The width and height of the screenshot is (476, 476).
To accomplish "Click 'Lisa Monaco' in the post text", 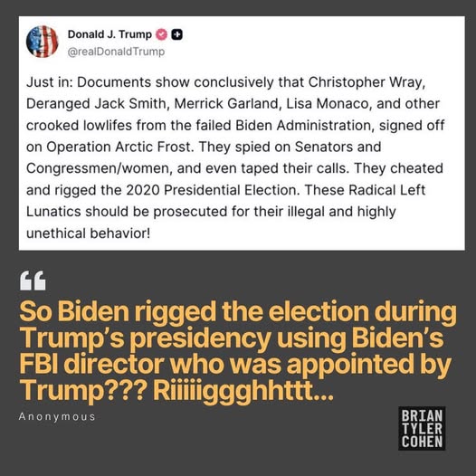I will (x=329, y=104).
